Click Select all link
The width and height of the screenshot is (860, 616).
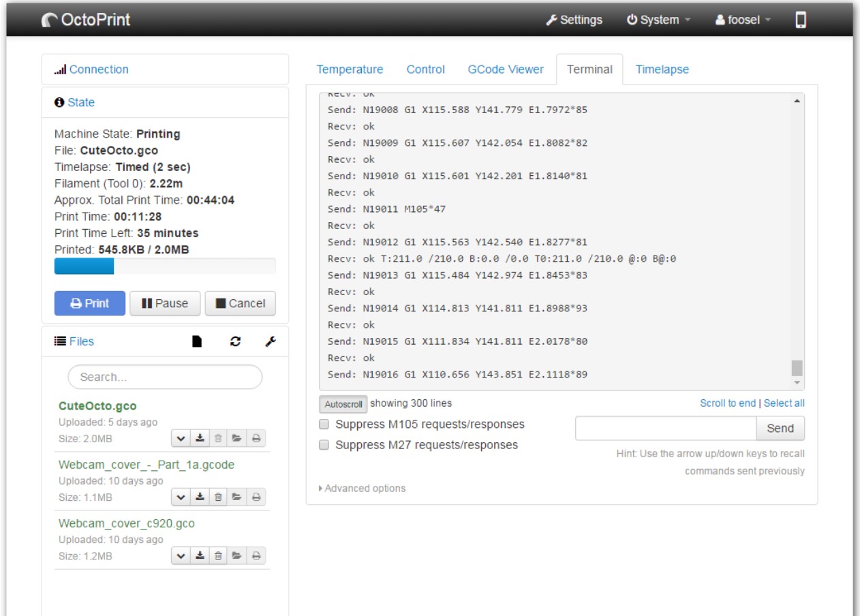click(x=784, y=403)
